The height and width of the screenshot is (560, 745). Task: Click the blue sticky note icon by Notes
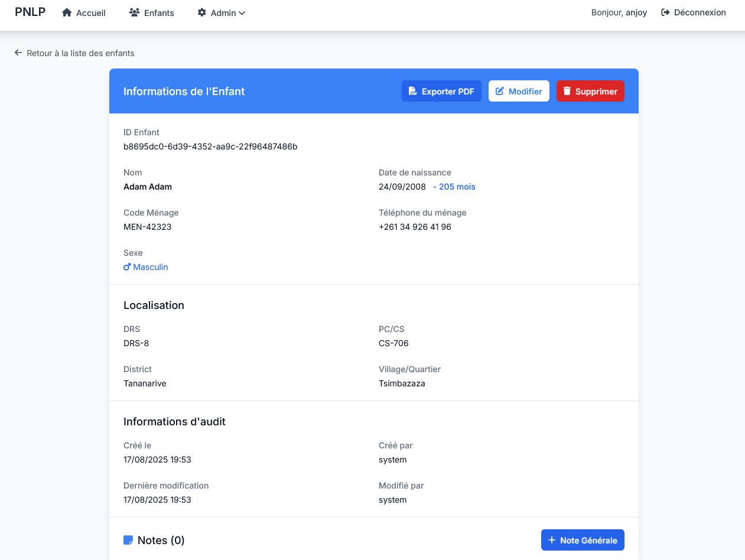[x=128, y=540]
